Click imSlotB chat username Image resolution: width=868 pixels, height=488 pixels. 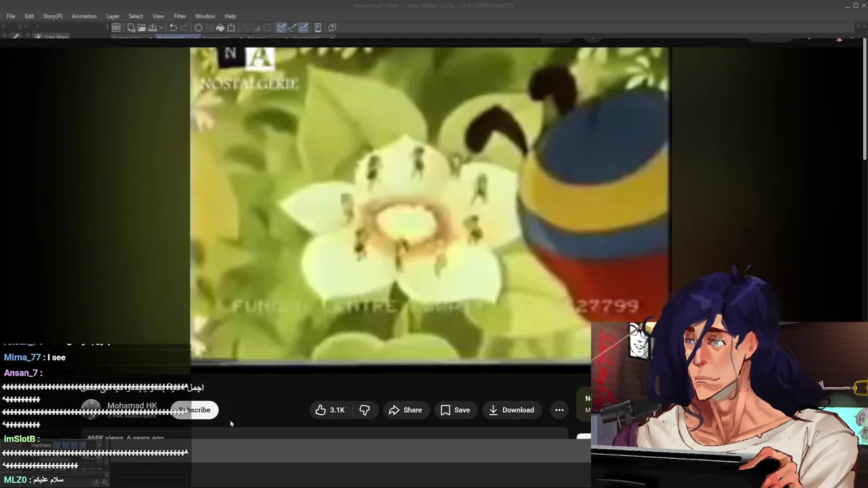coord(20,439)
